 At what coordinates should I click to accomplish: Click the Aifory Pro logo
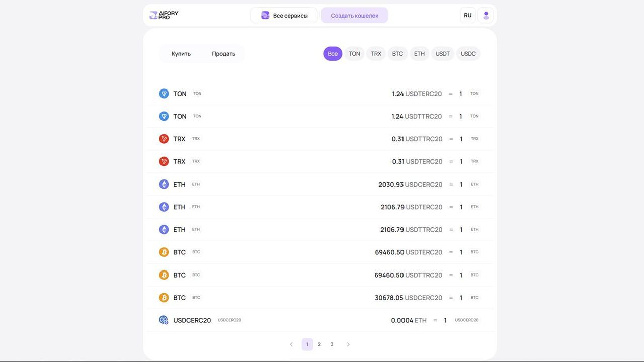point(164,15)
